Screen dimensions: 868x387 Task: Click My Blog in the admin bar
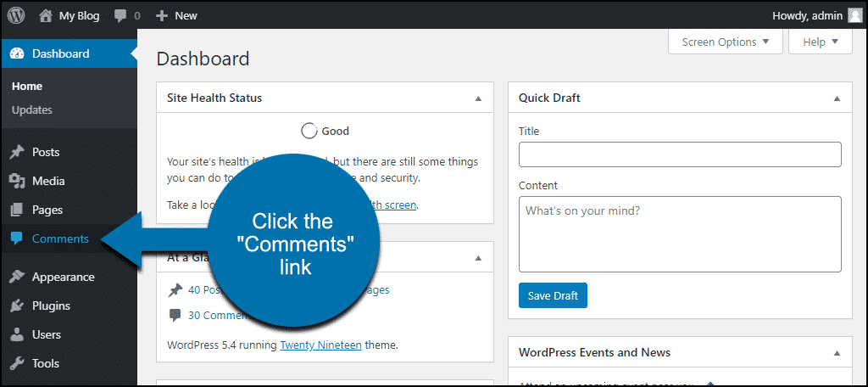pos(79,16)
